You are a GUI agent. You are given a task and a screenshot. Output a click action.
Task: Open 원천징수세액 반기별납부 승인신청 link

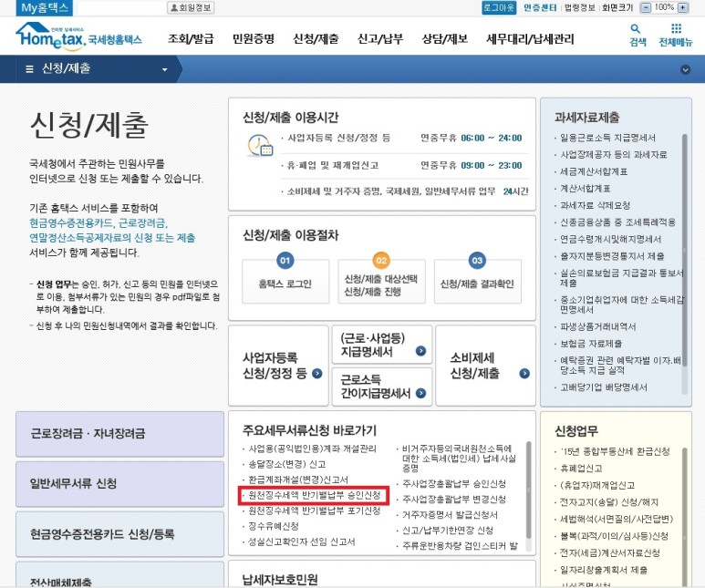[315, 495]
